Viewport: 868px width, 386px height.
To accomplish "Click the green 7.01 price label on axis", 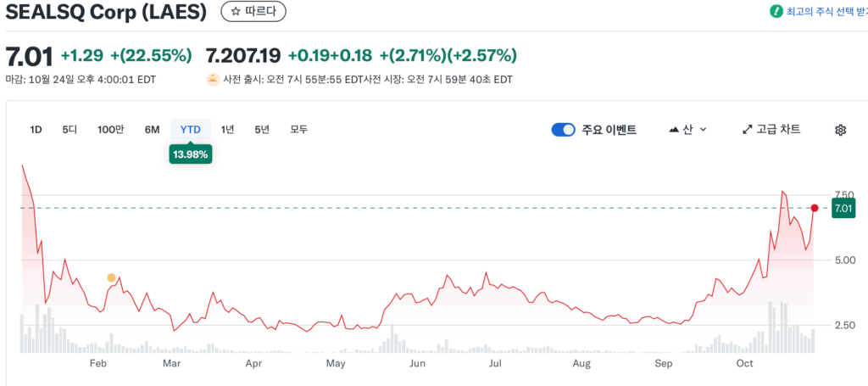I will pyautogui.click(x=843, y=208).
